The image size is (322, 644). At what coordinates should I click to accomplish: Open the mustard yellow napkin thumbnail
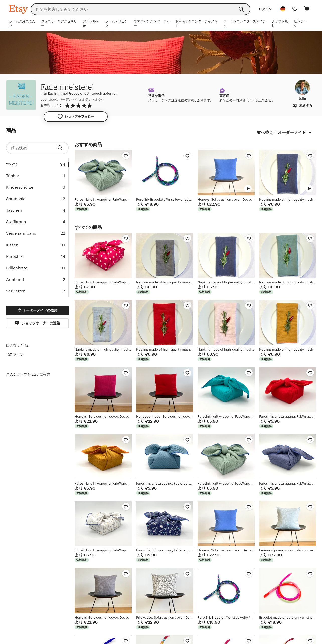point(287,323)
